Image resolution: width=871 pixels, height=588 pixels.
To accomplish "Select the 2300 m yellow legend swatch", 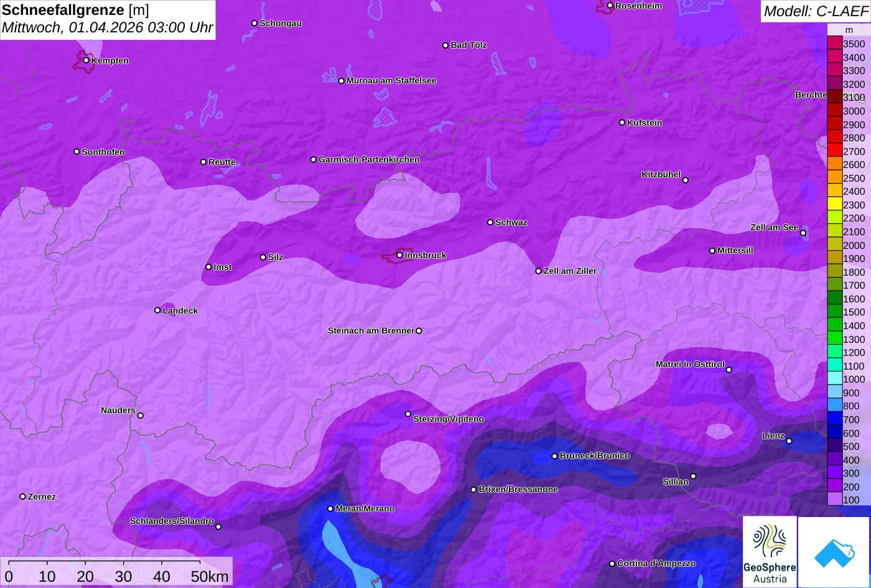I will pos(834,205).
